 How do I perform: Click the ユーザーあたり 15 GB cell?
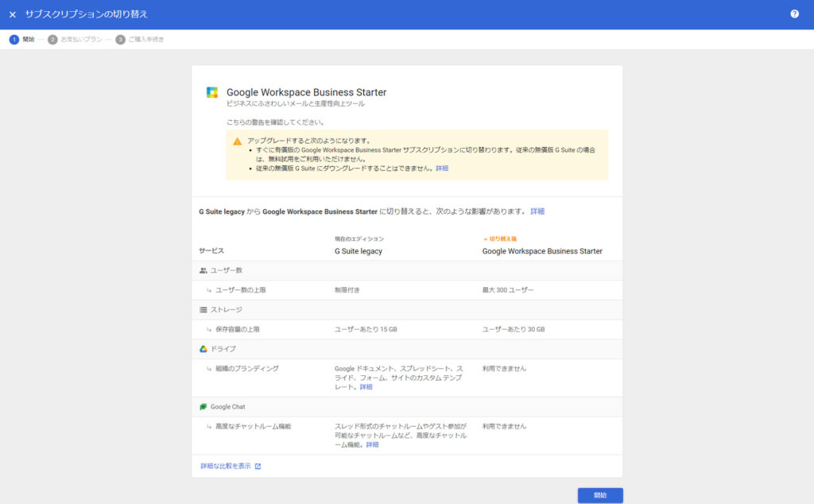point(366,330)
